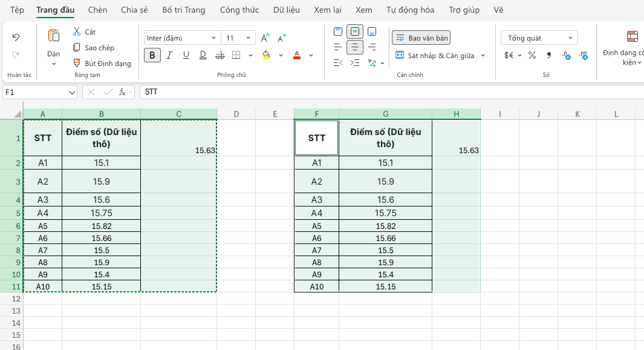
Task: Expand the Name Box dropdown
Action: point(72,93)
